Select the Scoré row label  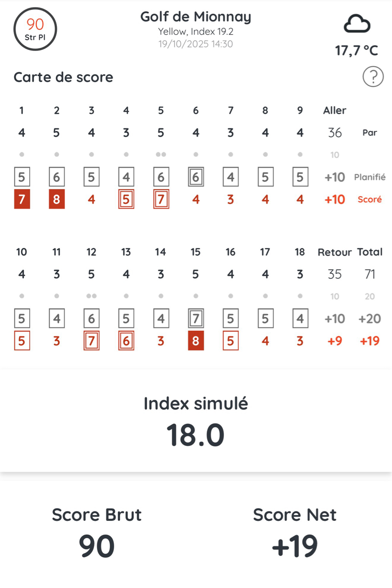click(369, 200)
